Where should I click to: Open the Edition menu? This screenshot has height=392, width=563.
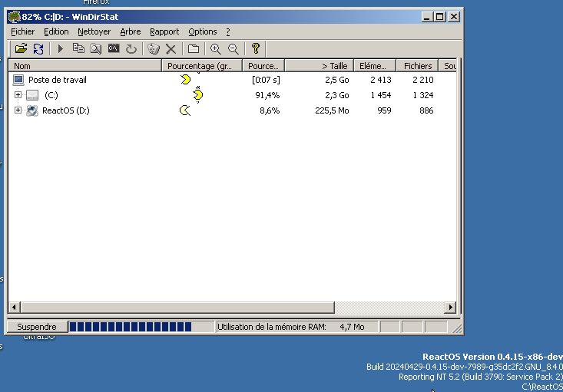tap(56, 31)
